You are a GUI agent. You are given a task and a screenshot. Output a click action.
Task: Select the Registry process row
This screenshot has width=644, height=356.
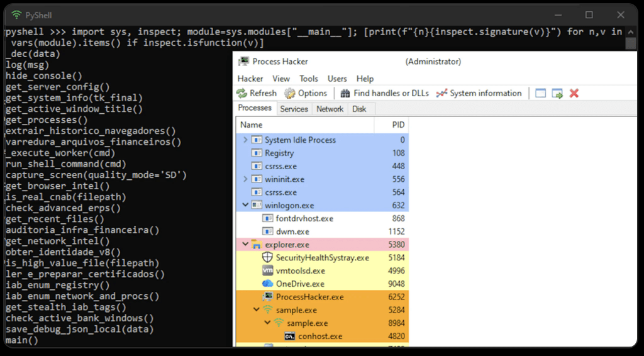(x=323, y=153)
